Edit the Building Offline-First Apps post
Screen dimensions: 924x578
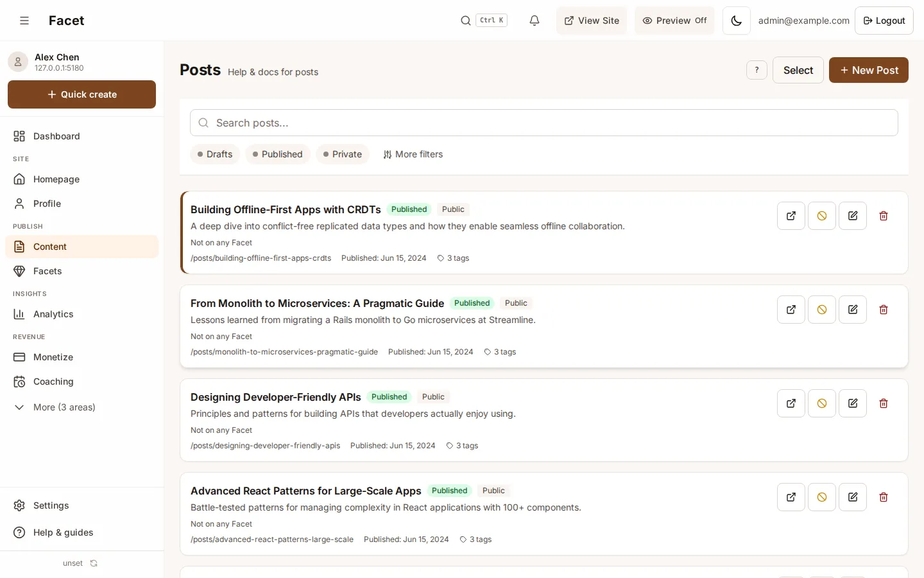[x=853, y=216]
